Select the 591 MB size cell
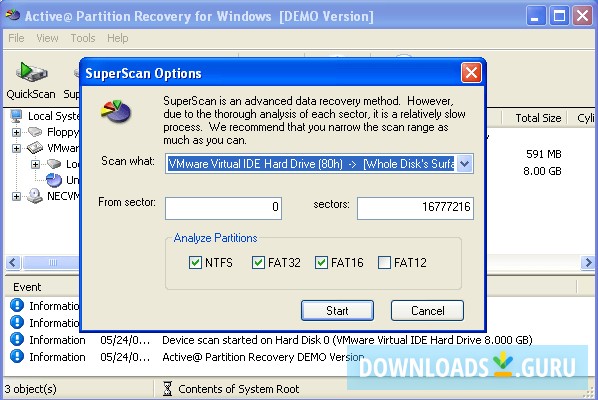This screenshot has height=400, width=598. pyautogui.click(x=543, y=154)
